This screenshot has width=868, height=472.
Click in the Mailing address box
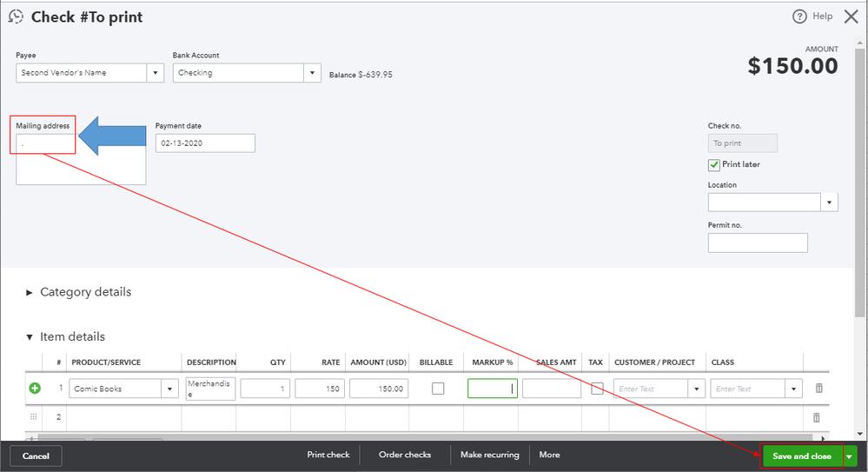click(x=81, y=159)
